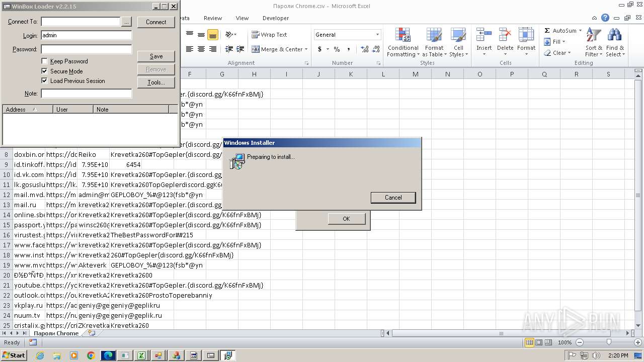The height and width of the screenshot is (362, 644).
Task: Click OK button in dialog
Action: (346, 219)
